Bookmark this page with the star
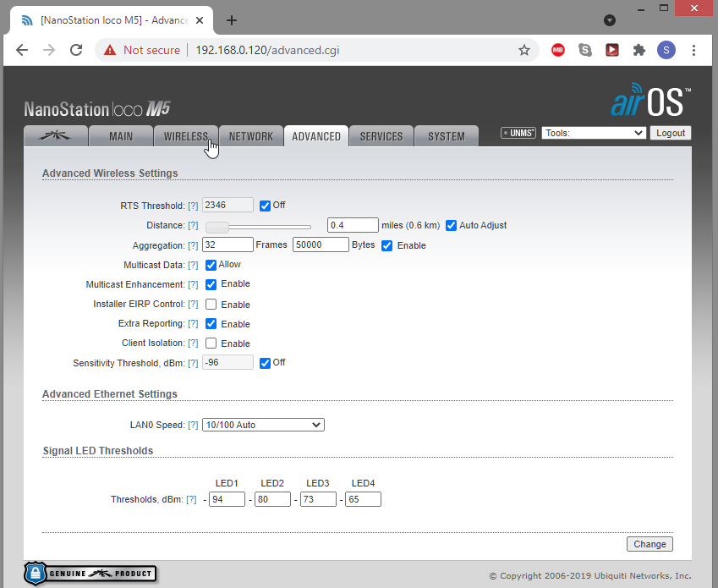Image resolution: width=718 pixels, height=588 pixels. (x=524, y=50)
